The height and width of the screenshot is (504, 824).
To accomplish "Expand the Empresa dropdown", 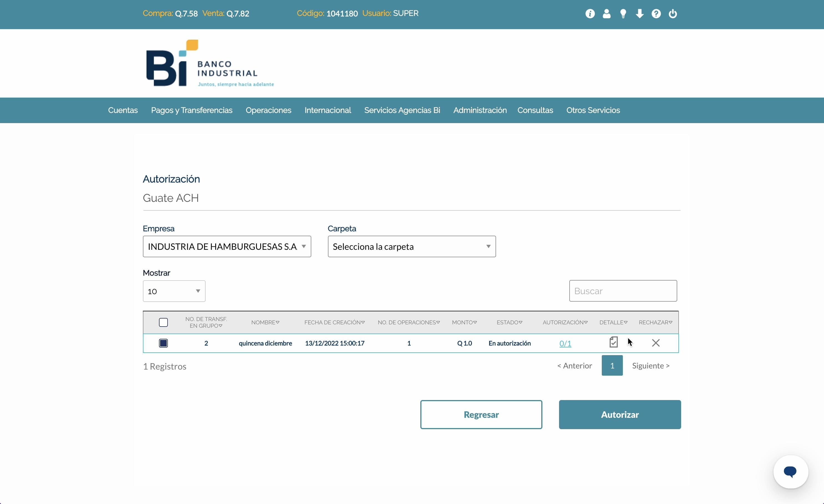I will click(x=227, y=247).
